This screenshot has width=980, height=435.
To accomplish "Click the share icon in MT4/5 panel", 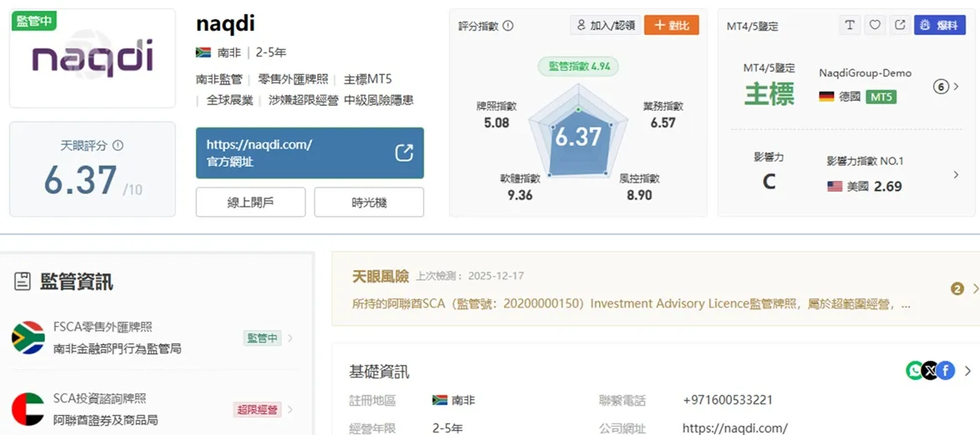I will 900,25.
